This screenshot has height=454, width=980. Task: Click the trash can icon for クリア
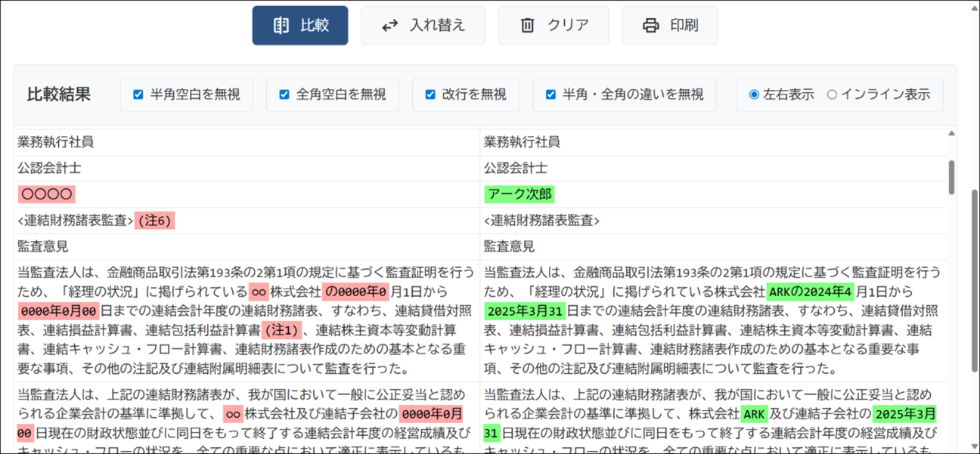pos(528,26)
